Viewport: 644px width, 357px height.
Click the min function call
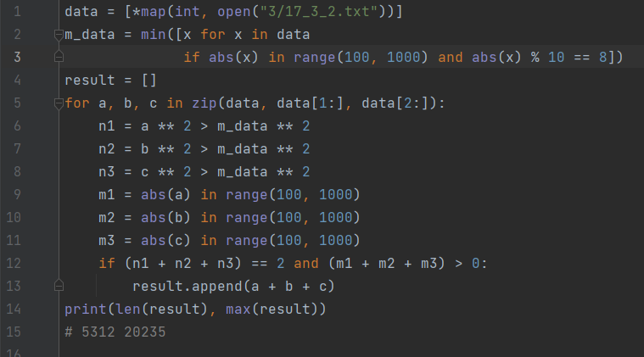[154, 35]
